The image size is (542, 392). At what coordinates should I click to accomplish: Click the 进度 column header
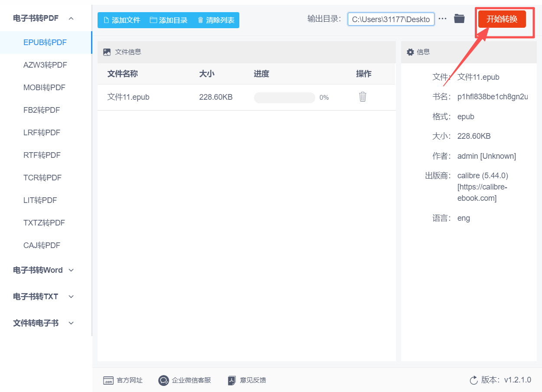pos(261,74)
